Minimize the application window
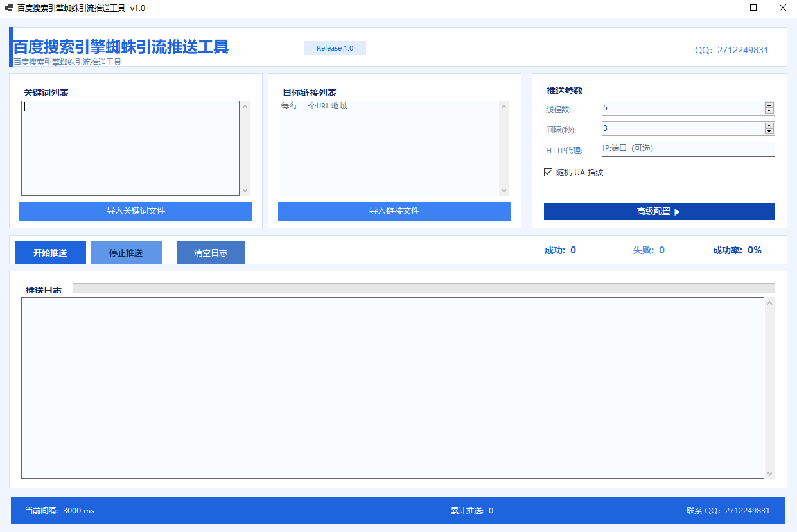 coord(724,8)
